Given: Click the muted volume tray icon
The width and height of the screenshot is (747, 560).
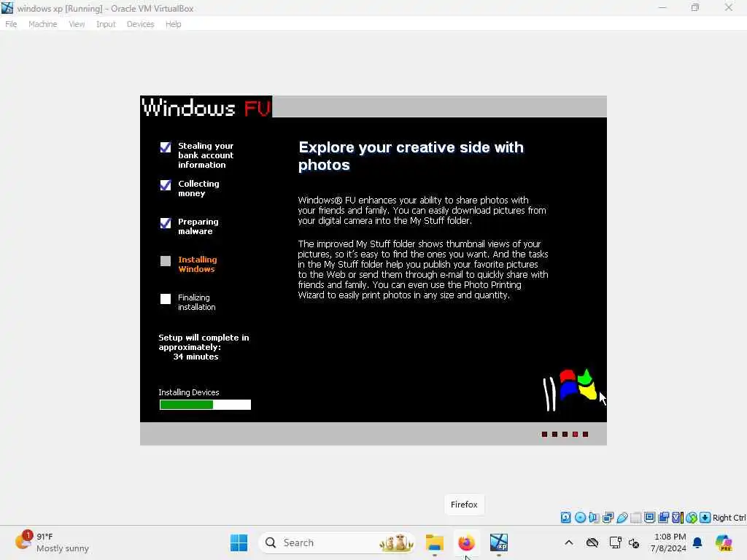Looking at the screenshot, I should pos(634,542).
